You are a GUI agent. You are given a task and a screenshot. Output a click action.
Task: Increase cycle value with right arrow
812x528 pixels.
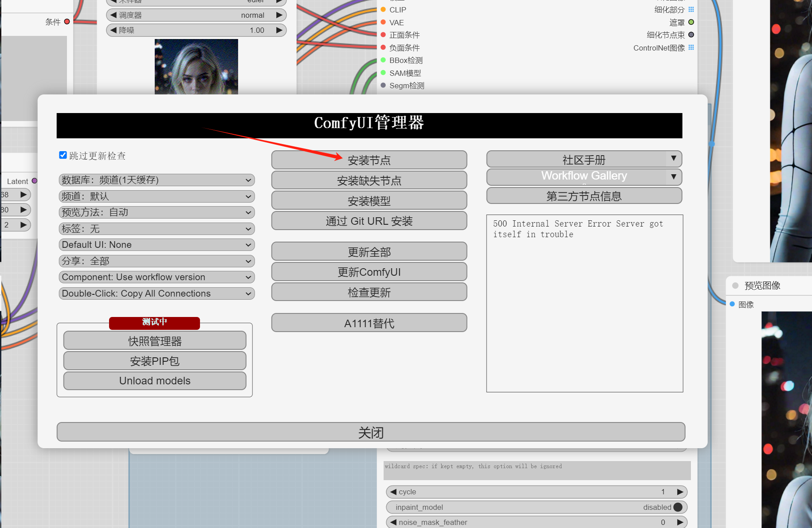[679, 492]
